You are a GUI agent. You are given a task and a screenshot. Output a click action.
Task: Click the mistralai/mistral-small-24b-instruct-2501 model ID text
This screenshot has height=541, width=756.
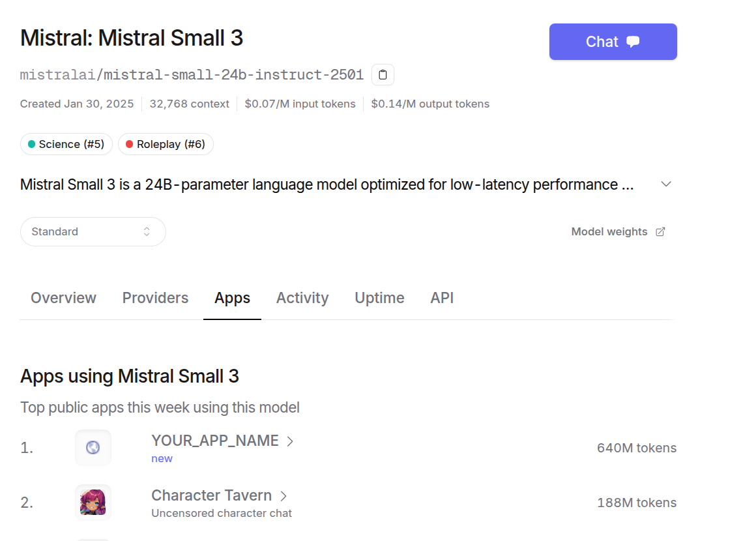coord(192,75)
